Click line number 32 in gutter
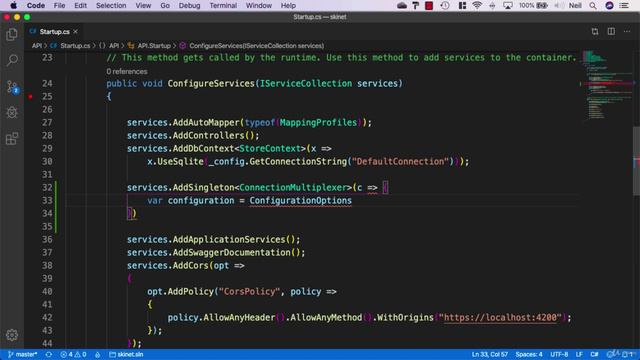This screenshot has height=360, width=640. 47,187
